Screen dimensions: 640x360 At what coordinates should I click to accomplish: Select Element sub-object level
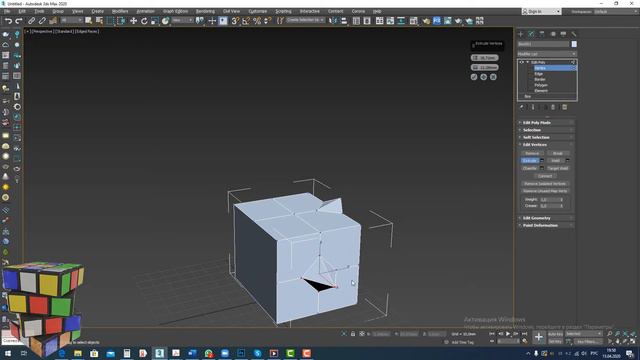541,91
